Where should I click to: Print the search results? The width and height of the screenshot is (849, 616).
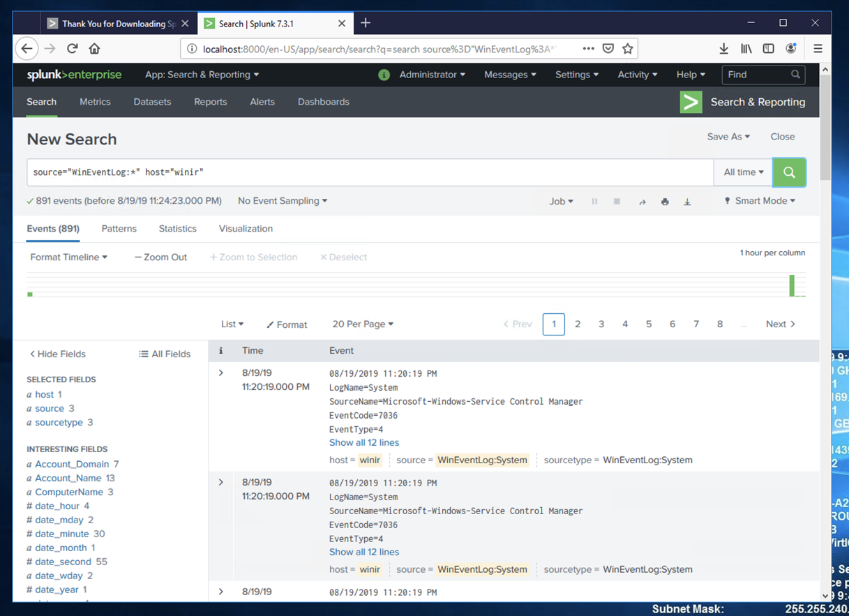[x=665, y=202]
